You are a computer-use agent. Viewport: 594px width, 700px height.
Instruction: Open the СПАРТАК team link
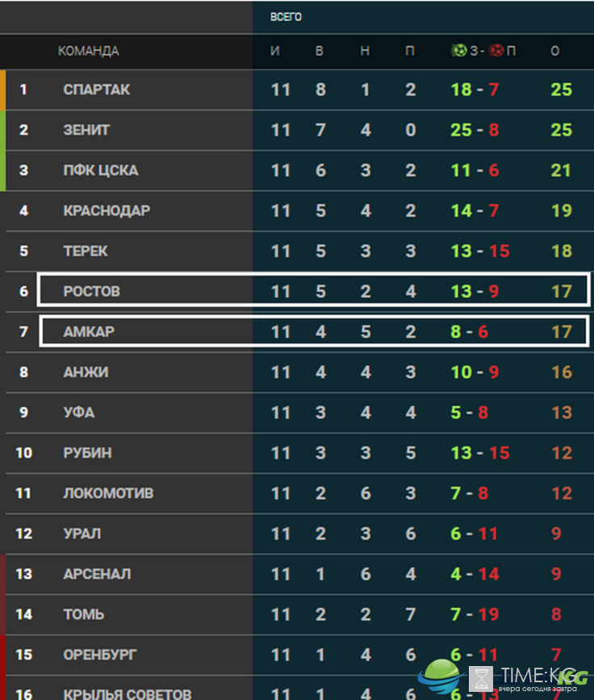point(97,90)
